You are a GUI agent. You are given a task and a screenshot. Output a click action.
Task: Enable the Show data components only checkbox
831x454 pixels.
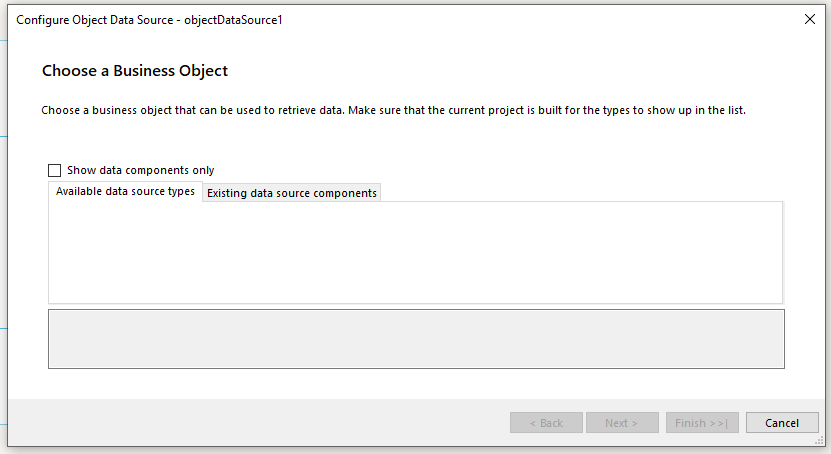55,170
